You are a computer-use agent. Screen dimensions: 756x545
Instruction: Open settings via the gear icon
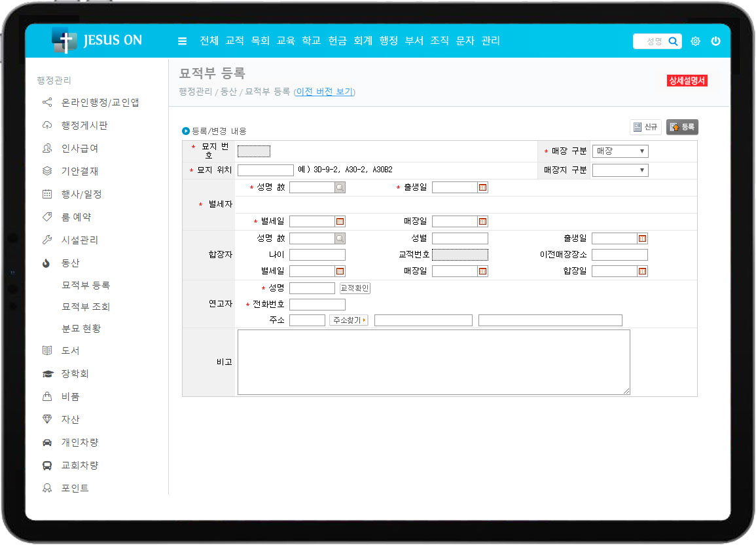click(x=695, y=41)
